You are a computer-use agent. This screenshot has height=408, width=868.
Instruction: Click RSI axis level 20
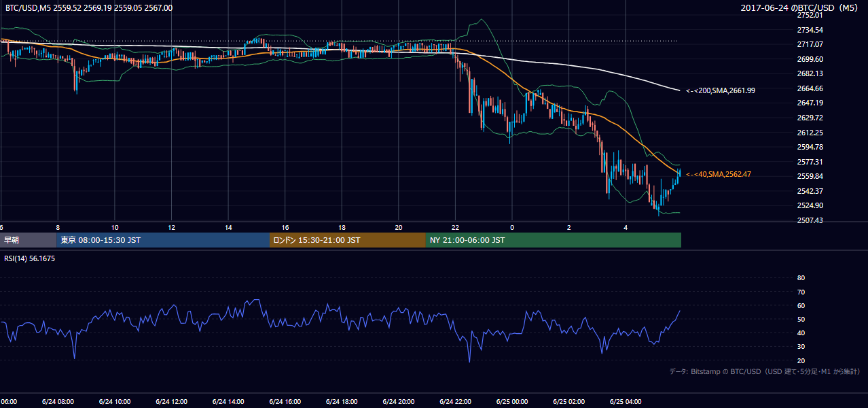[801, 360]
